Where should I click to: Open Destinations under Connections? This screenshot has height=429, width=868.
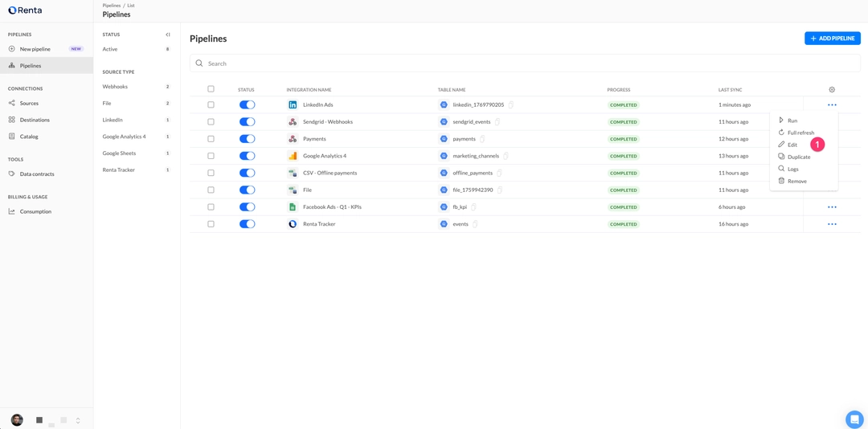pos(47,120)
